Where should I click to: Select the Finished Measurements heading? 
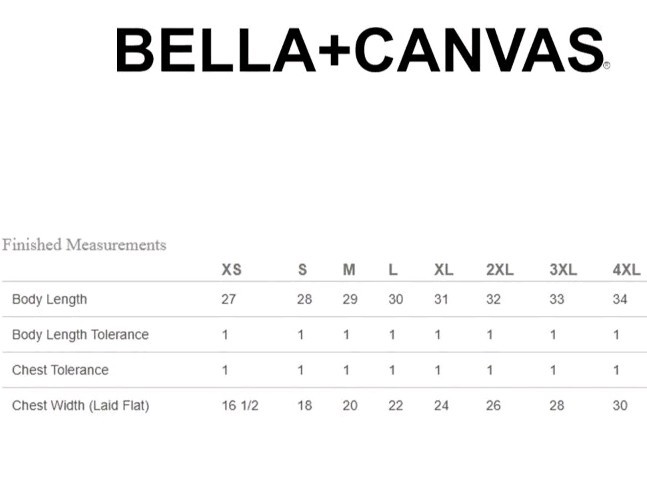point(84,245)
